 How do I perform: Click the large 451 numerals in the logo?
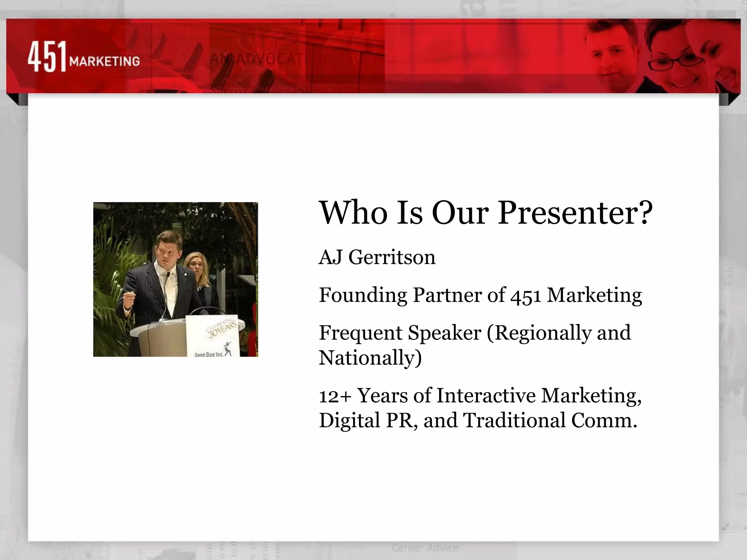click(47, 57)
